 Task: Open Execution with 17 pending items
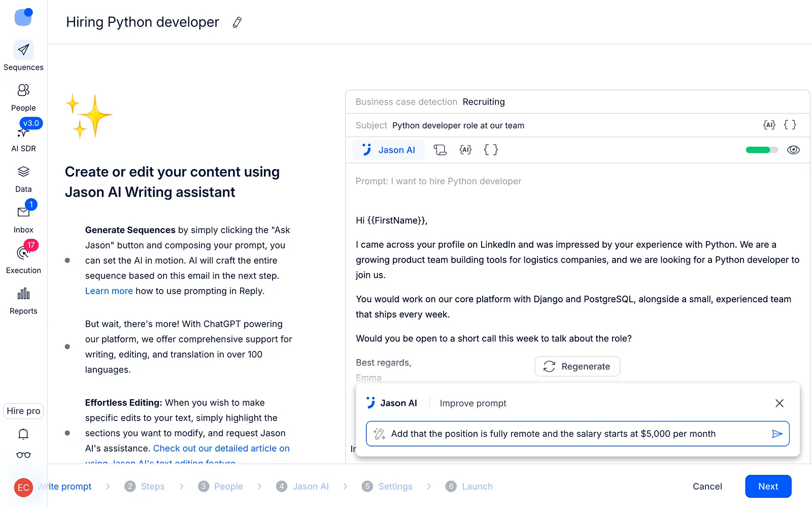point(23,258)
